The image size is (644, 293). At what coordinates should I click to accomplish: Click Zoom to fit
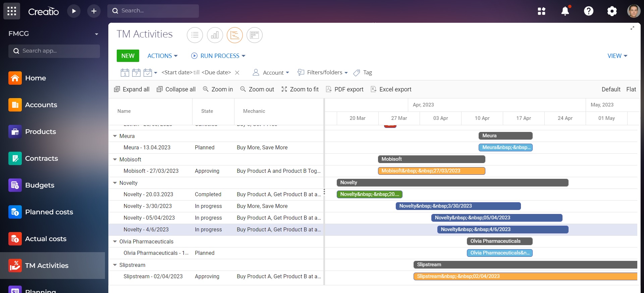(x=300, y=89)
